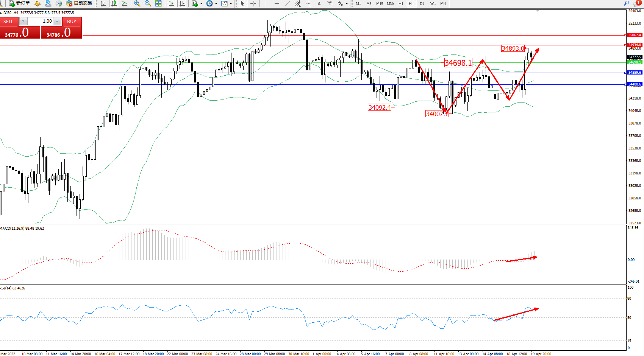Image resolution: width=644 pixels, height=356 pixels.
Task: Switch chart to line chart mode
Action: 125,3
